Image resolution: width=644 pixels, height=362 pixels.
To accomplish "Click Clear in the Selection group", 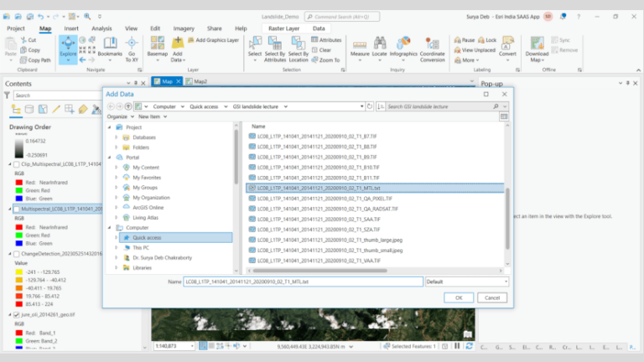I will click(x=321, y=50).
